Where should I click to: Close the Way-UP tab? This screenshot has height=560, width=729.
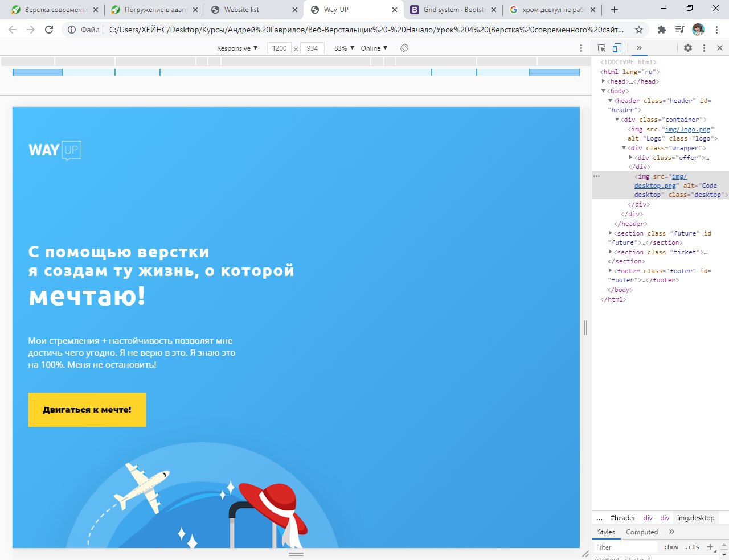click(395, 10)
